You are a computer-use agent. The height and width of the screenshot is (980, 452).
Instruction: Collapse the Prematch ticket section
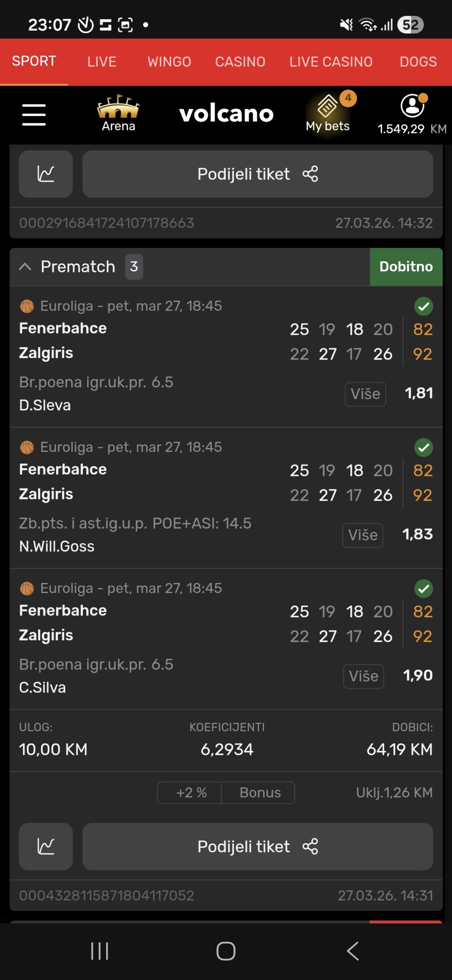[x=25, y=267]
